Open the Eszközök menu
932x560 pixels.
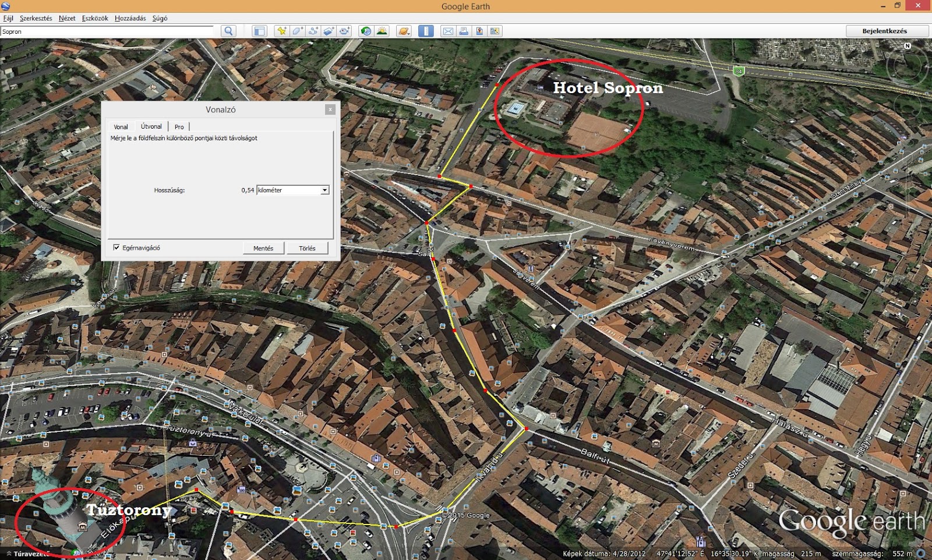click(95, 18)
